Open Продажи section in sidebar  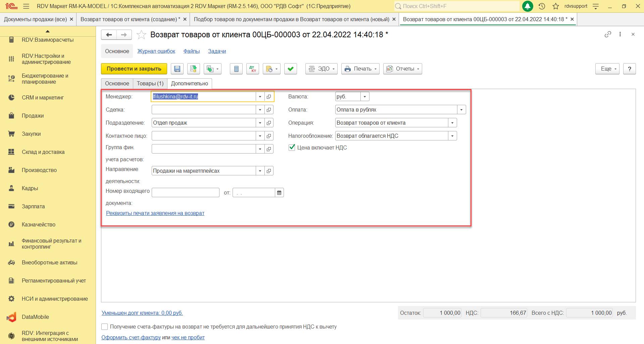coord(33,116)
